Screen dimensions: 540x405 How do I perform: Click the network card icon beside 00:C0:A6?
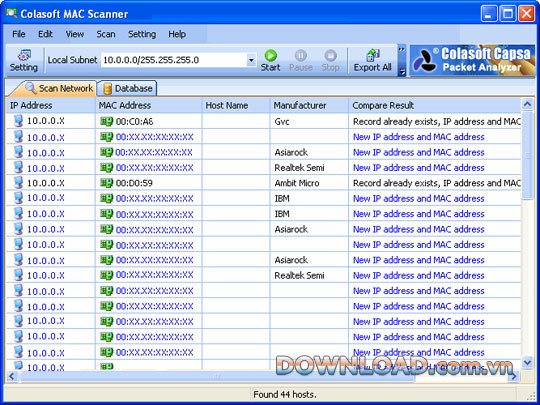[x=107, y=121]
